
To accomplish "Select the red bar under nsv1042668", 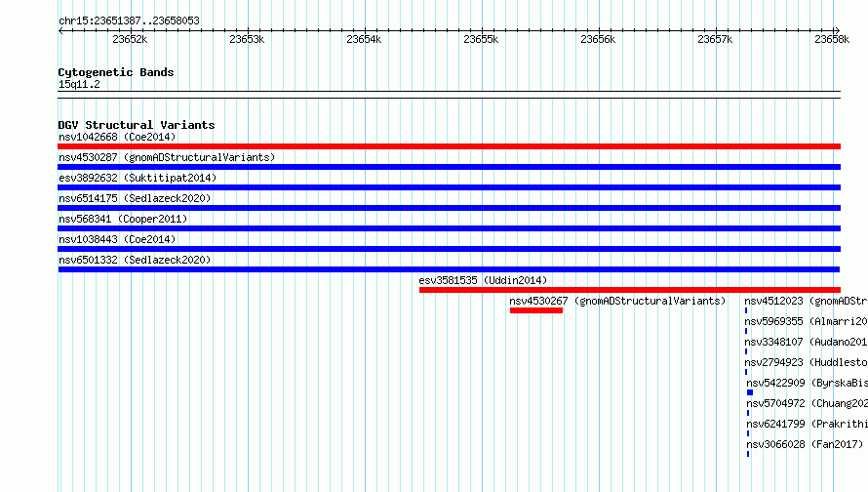I will click(x=449, y=146).
